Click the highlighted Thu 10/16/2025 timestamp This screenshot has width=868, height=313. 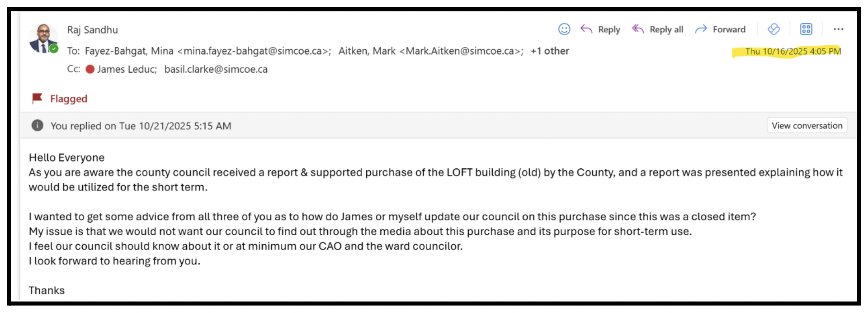pyautogui.click(x=793, y=51)
